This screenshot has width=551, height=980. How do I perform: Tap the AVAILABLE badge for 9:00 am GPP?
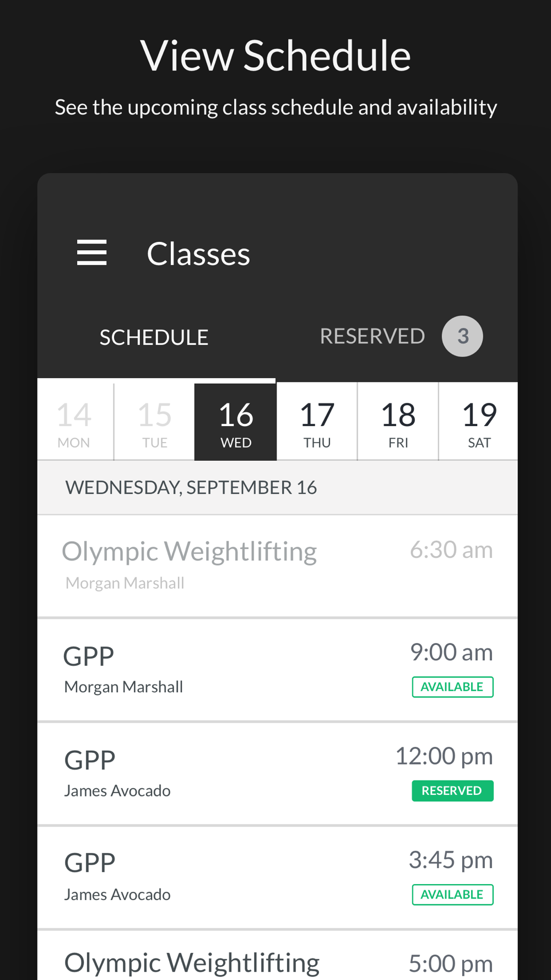click(452, 687)
